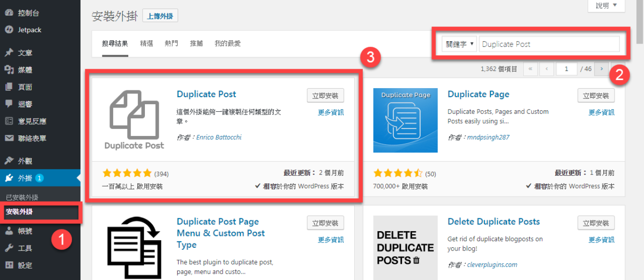The height and width of the screenshot is (280, 644).
Task: Click the 上傳外掛 button
Action: [x=160, y=16]
